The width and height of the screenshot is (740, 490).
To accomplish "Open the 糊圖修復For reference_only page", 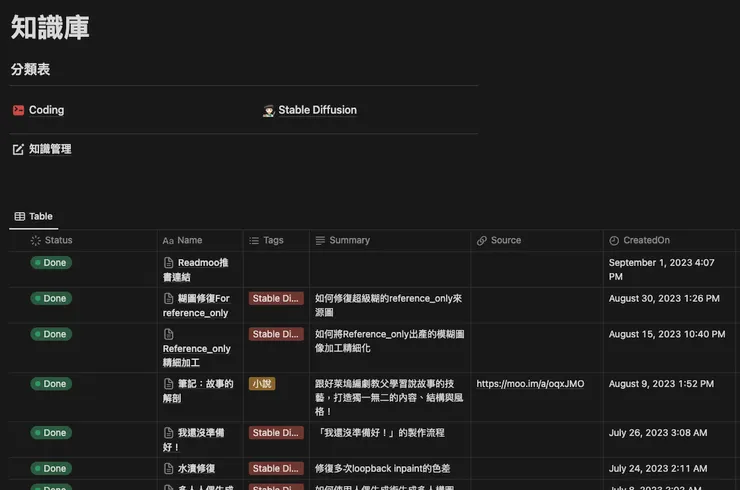I will (196, 305).
